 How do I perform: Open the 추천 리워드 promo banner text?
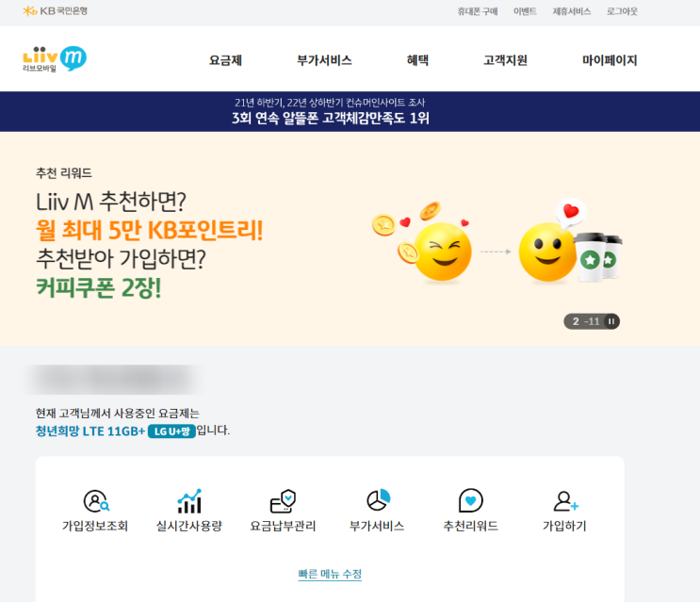(64, 173)
